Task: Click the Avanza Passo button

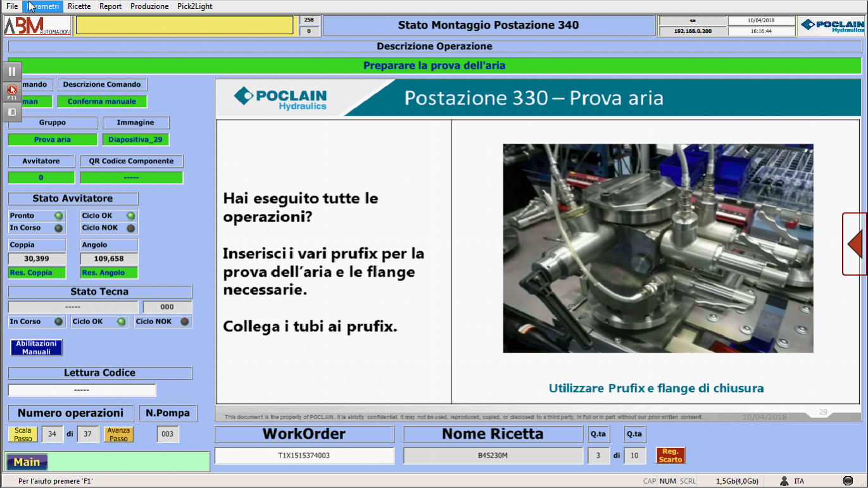Action: click(118, 434)
